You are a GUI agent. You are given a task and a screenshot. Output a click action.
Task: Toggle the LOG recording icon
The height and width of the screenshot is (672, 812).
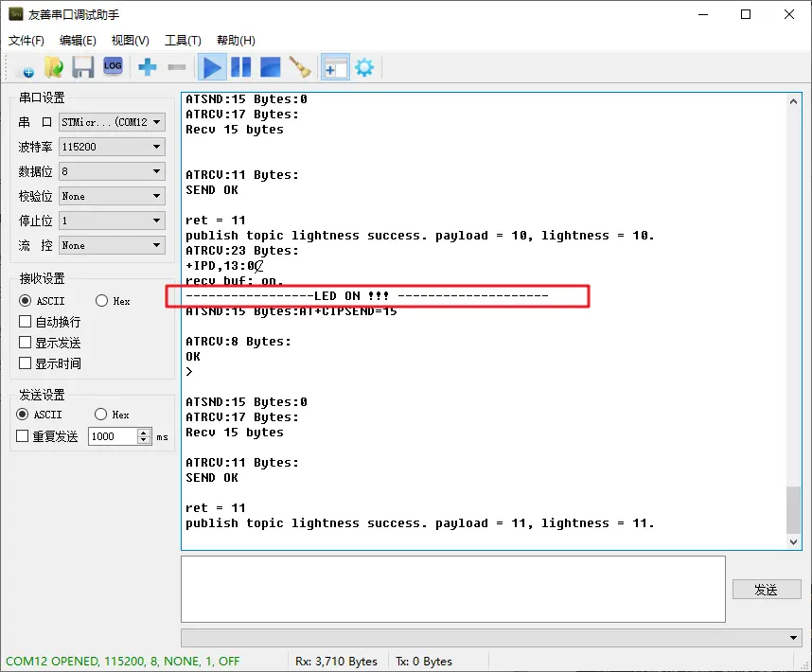(113, 66)
